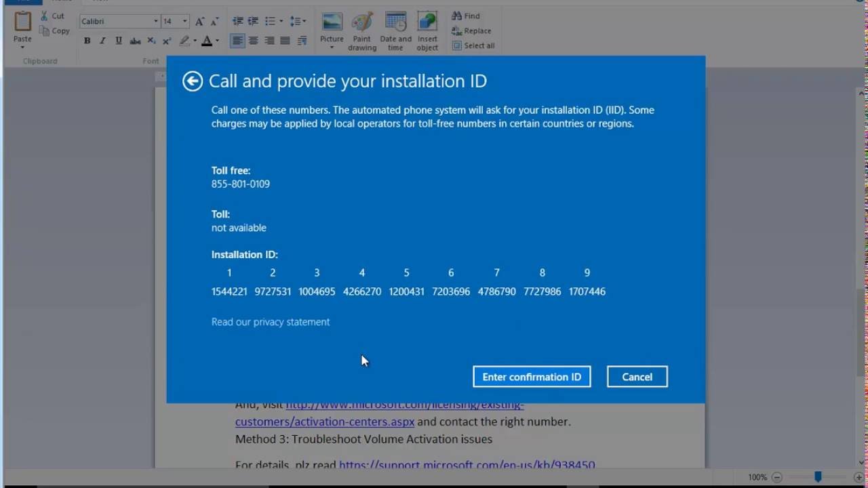Click the bullet list icon
Screen dimensions: 868x488
tap(270, 22)
